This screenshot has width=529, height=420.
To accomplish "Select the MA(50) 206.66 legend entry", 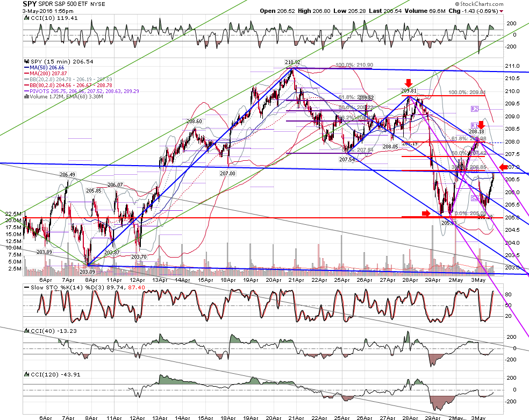I will tap(44, 67).
